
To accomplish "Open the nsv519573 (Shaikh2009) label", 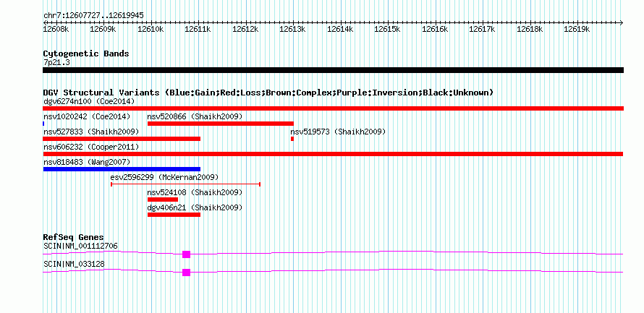I will (x=338, y=132).
